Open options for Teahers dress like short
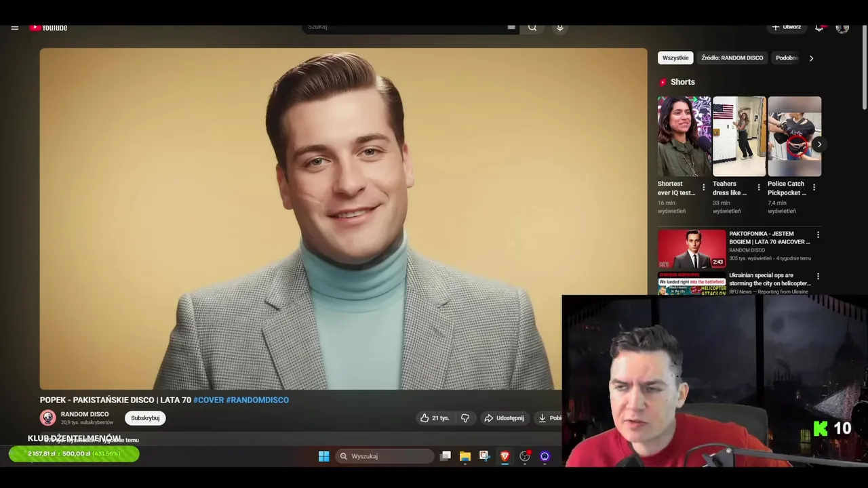The height and width of the screenshot is (488, 868). click(x=759, y=187)
